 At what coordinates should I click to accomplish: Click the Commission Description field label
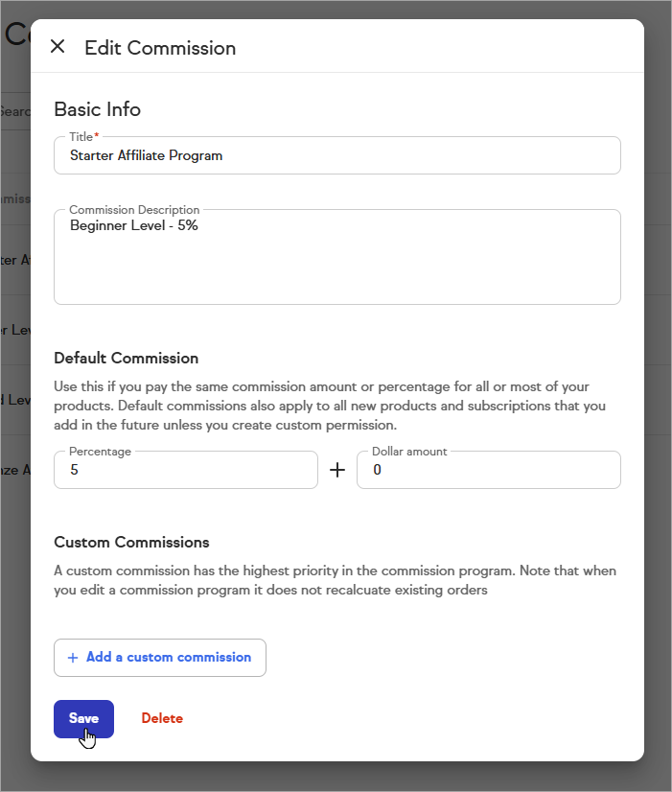click(134, 210)
